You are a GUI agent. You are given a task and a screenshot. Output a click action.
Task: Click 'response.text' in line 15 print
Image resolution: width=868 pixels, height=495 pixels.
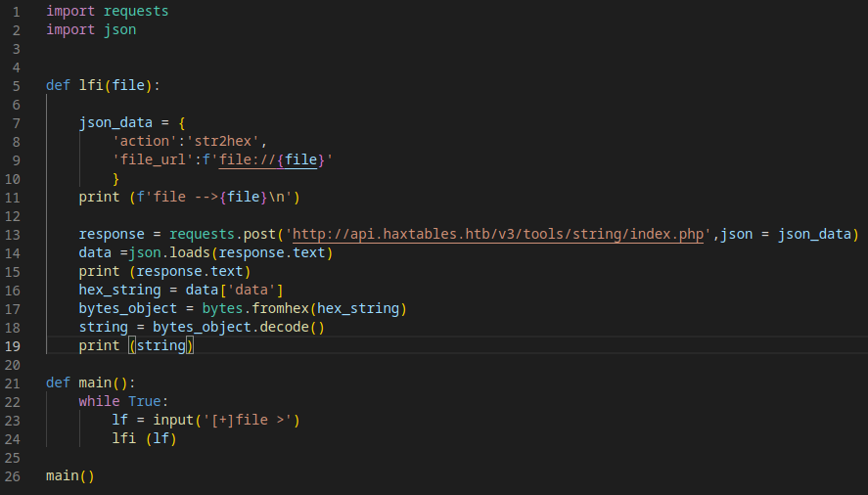point(189,271)
